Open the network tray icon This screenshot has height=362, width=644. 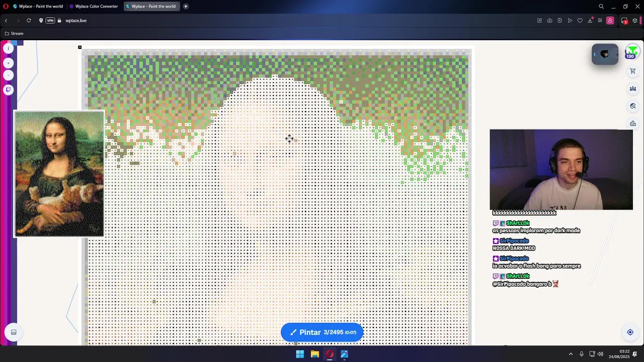pyautogui.click(x=592, y=354)
